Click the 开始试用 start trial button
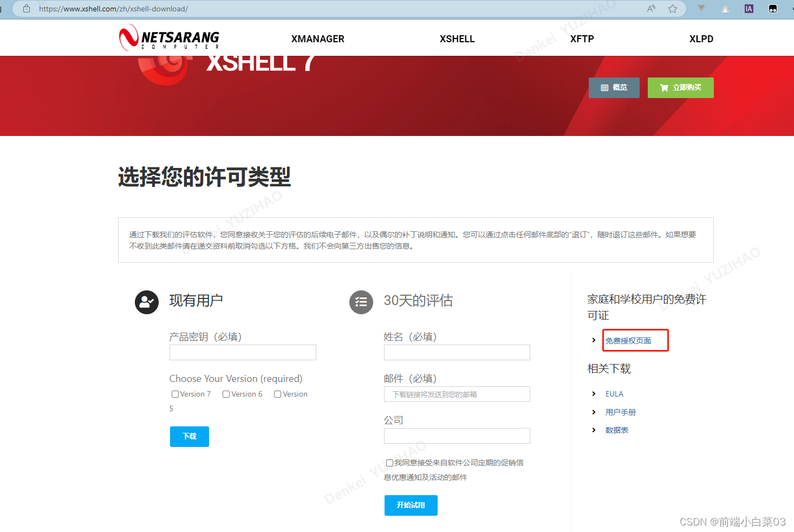Viewport: 794px width, 532px height. pos(411,505)
